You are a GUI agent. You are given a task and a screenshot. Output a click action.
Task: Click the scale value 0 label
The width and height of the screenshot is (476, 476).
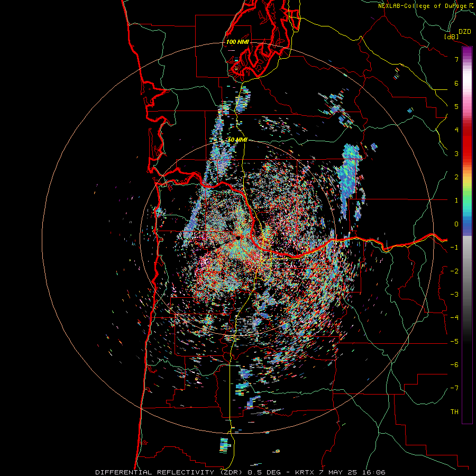point(456,224)
